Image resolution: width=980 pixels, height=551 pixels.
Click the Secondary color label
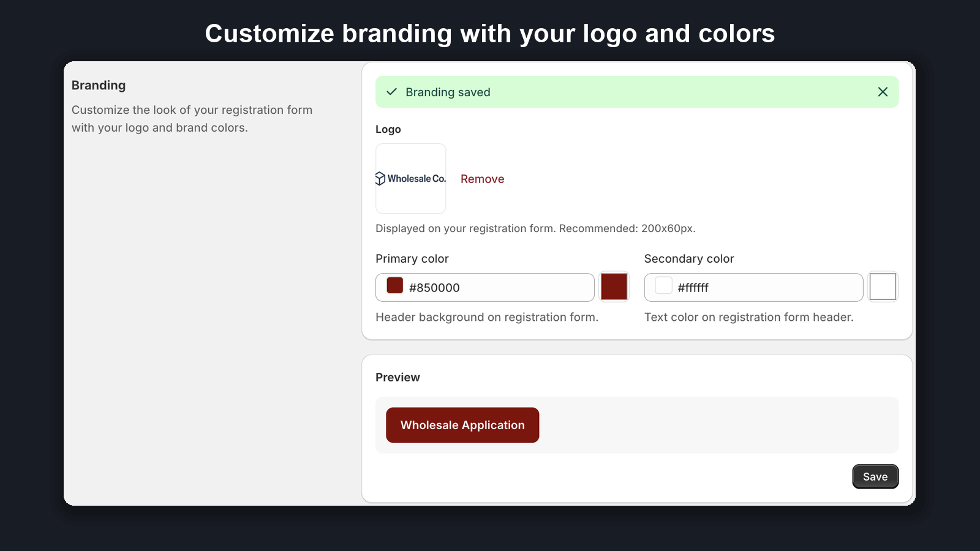[689, 258]
